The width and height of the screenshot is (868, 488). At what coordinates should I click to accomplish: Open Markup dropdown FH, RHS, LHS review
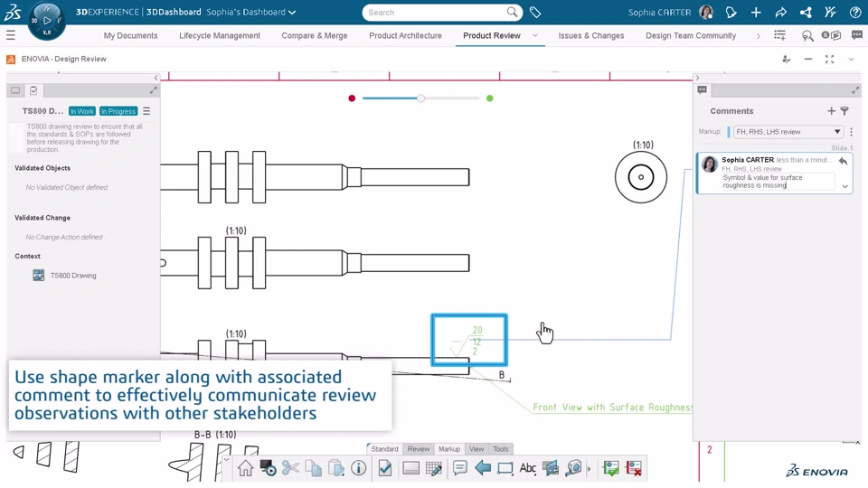[x=788, y=132]
